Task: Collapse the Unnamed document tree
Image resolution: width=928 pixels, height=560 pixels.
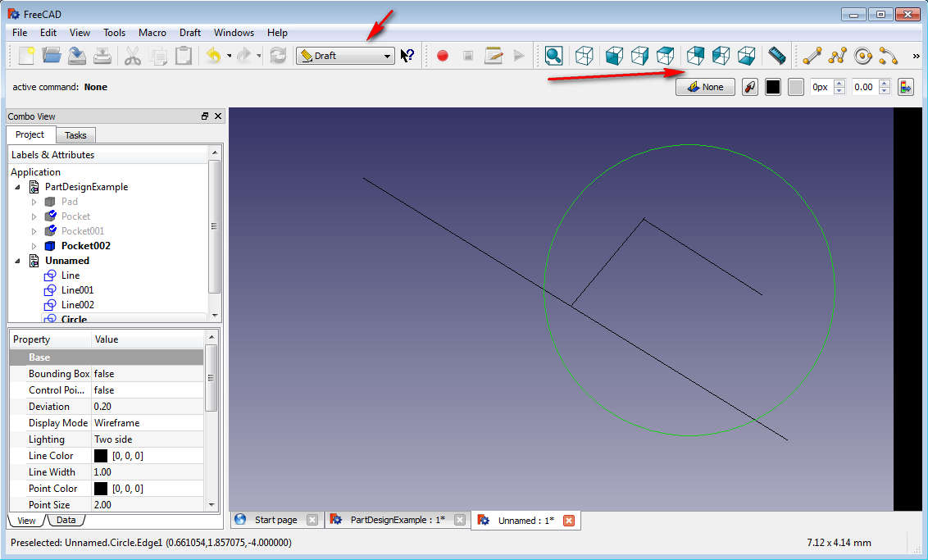Action: (17, 261)
